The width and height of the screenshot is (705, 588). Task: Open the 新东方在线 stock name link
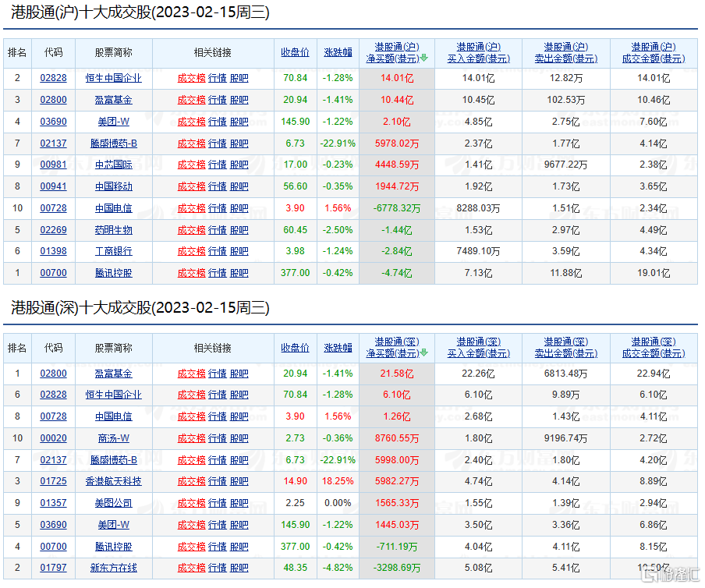[x=113, y=568]
